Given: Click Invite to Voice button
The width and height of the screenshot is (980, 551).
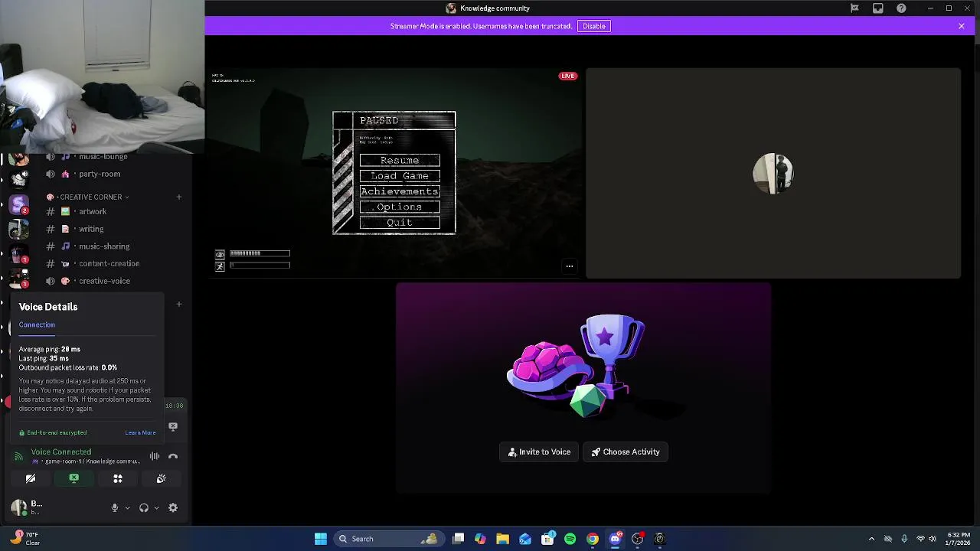Looking at the screenshot, I should [x=540, y=452].
